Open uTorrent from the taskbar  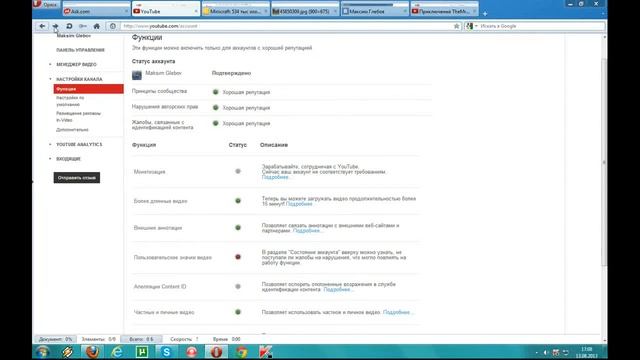point(142,352)
